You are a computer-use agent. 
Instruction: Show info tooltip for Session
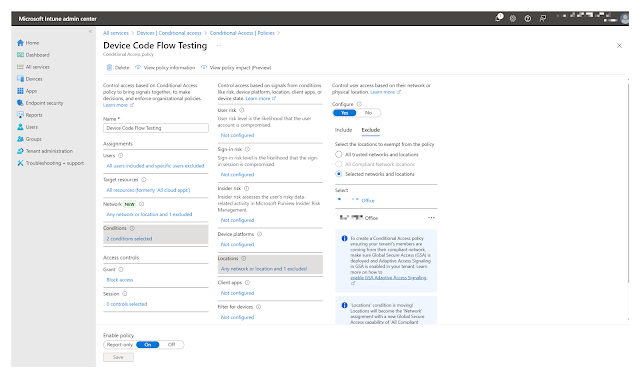point(125,294)
